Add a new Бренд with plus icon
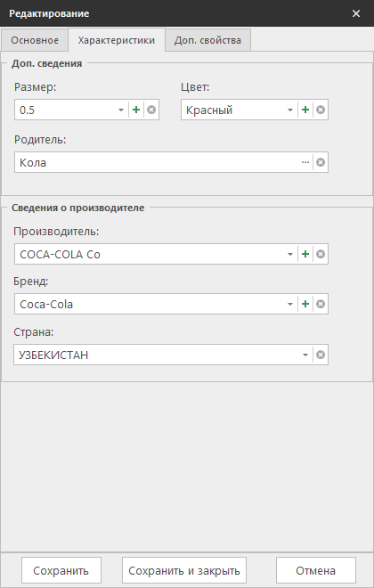Screen dimensions: 374x588 tap(305, 304)
